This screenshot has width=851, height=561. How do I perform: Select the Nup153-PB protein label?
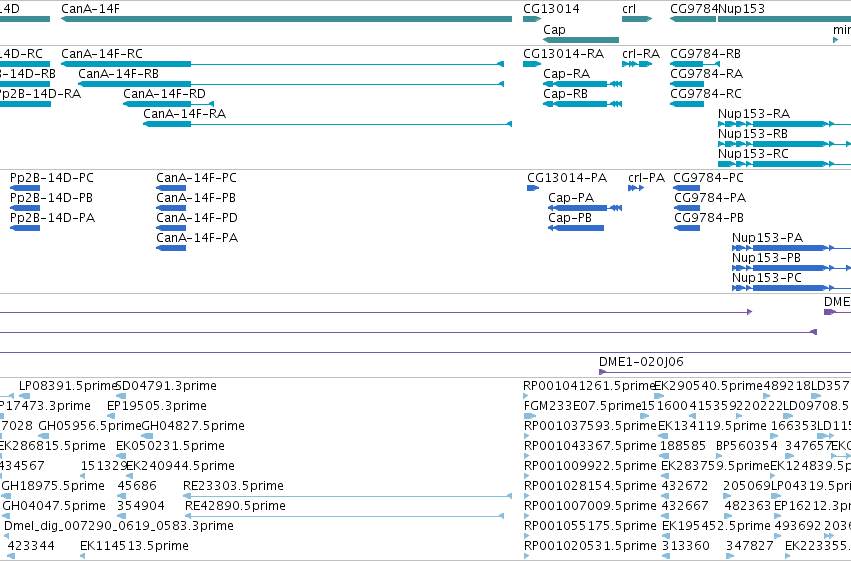coord(766,258)
